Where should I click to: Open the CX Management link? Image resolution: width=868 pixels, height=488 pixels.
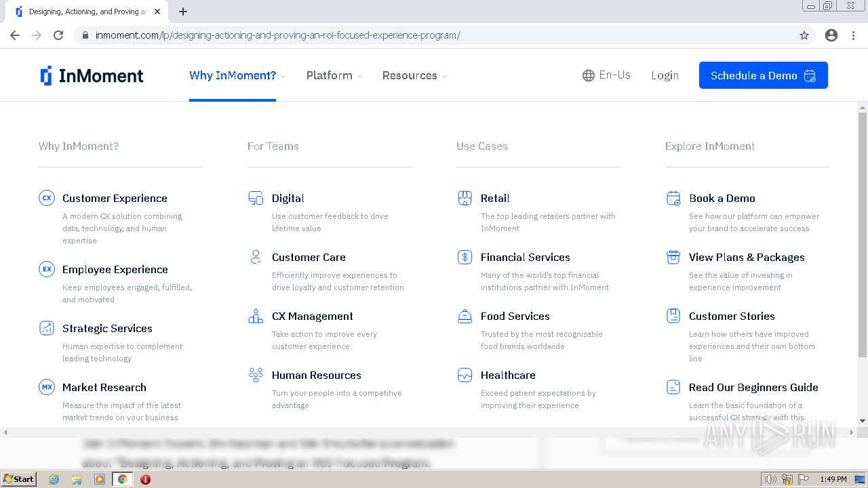pos(313,316)
